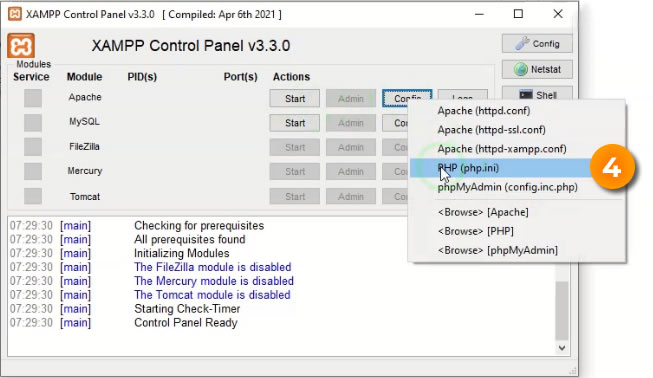
Task: Click the log panel scrollbar thumb
Action: [x=562, y=311]
